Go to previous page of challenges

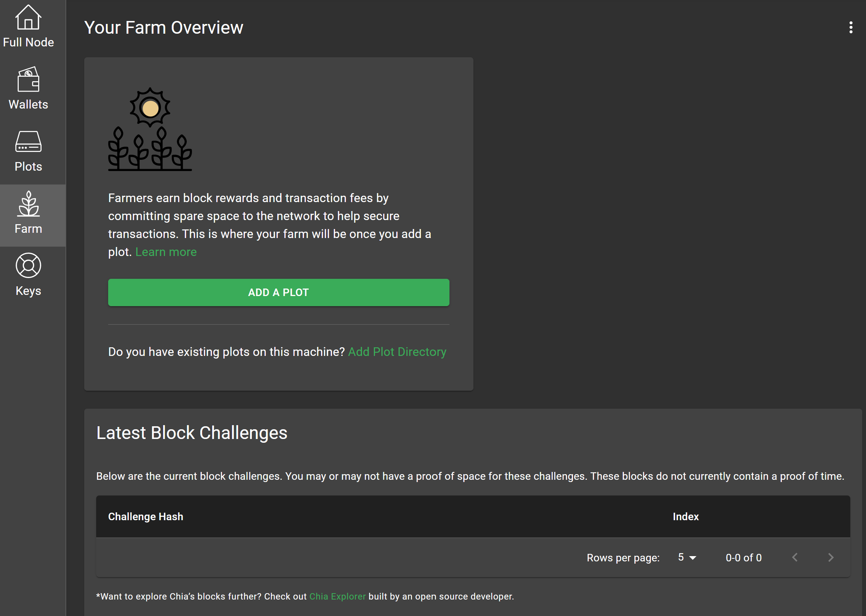(795, 557)
